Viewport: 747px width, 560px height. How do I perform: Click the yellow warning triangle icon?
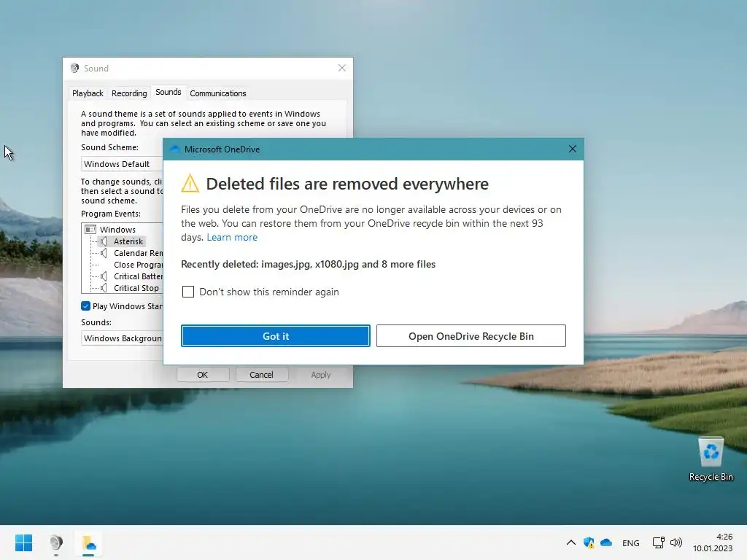point(190,184)
